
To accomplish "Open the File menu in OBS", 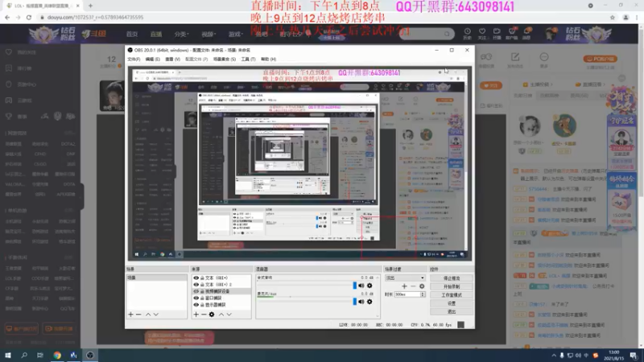I will point(134,59).
